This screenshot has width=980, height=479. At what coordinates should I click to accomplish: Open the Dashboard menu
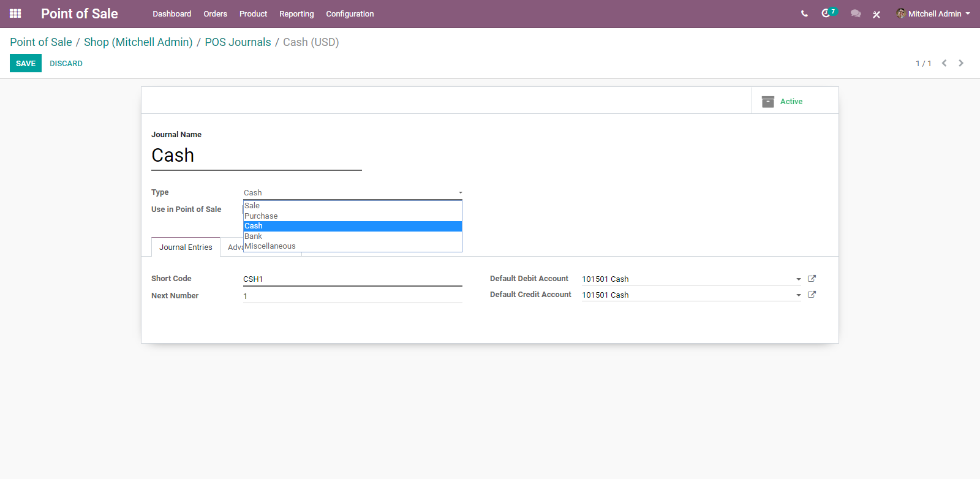pyautogui.click(x=171, y=13)
